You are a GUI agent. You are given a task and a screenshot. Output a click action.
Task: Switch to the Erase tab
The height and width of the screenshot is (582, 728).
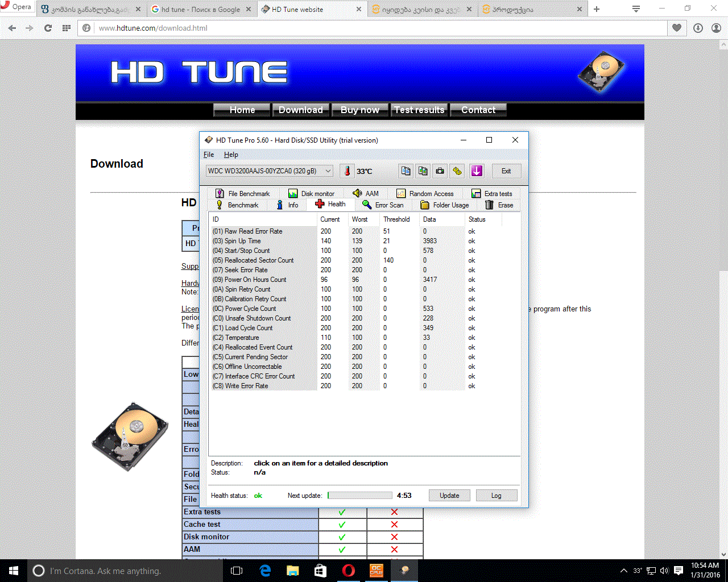[x=499, y=205]
